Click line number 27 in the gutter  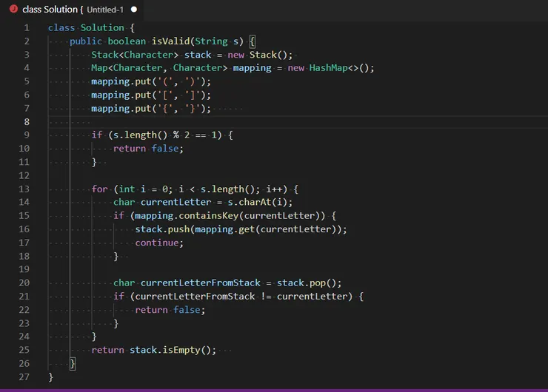coord(24,377)
